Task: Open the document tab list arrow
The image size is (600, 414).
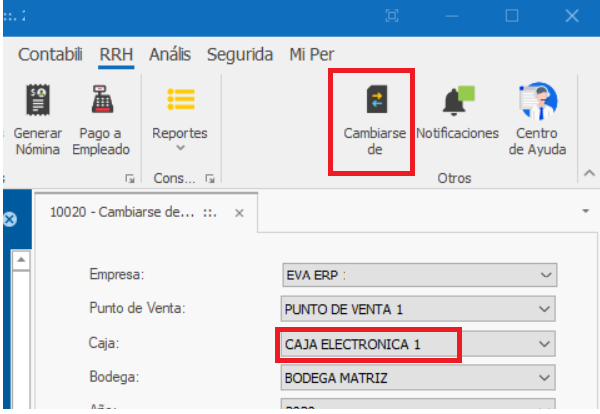Action: pyautogui.click(x=584, y=212)
